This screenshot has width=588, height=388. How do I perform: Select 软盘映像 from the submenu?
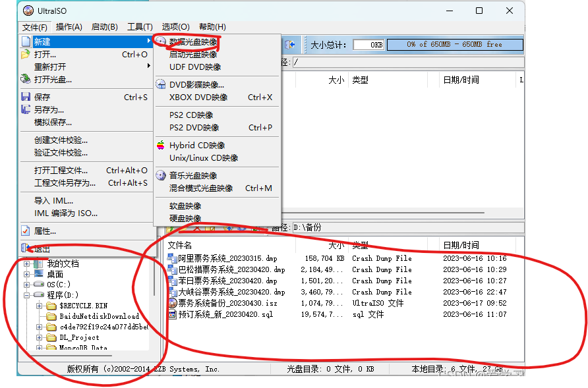pyautogui.click(x=217, y=206)
